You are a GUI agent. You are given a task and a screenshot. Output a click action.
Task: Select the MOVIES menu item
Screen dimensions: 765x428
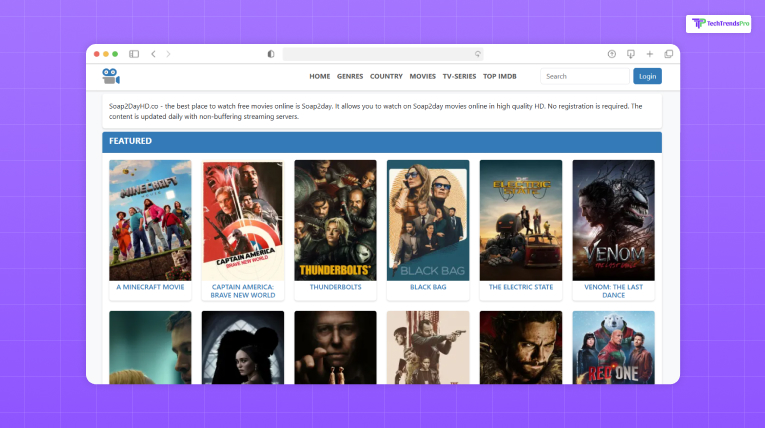(x=423, y=76)
